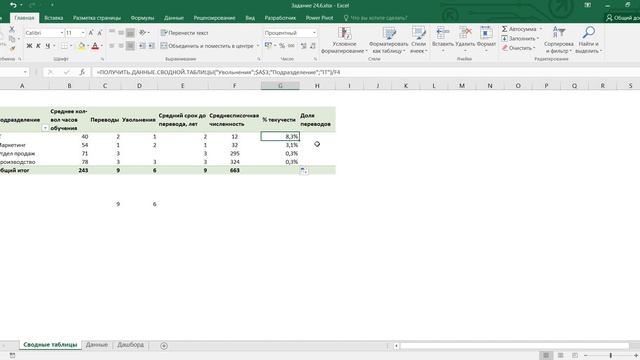Screen dimensions: 640x360
Task: Toggle right horizontal alignment
Action: 130,46
